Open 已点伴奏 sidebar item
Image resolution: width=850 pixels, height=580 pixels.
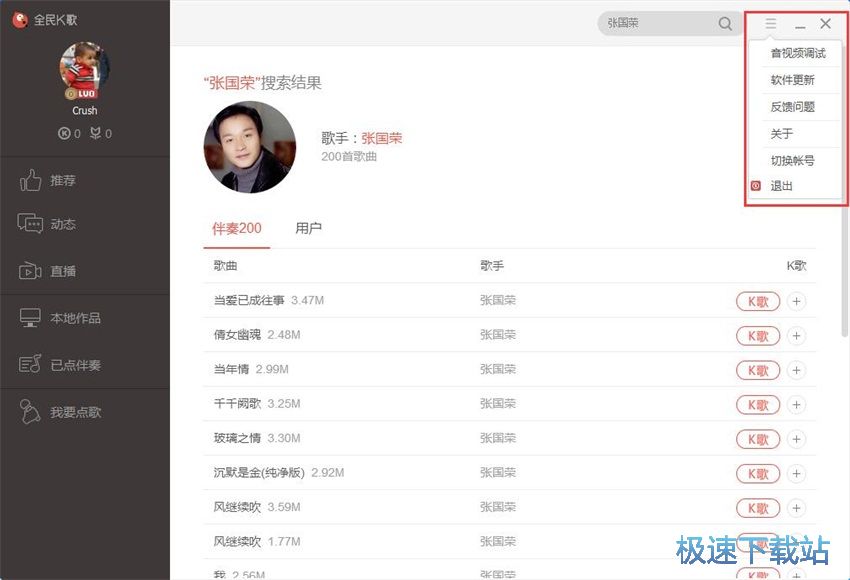[x=60, y=365]
